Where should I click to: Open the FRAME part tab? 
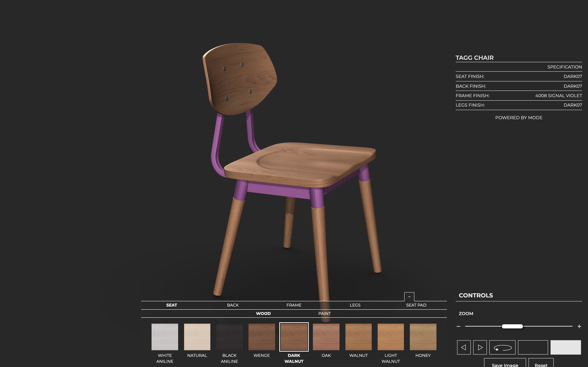pyautogui.click(x=294, y=305)
